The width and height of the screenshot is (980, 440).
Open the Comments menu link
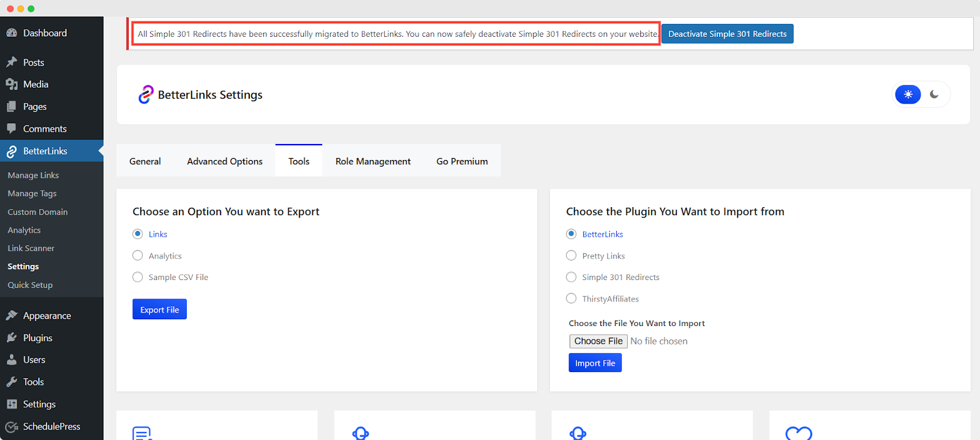tap(45, 129)
